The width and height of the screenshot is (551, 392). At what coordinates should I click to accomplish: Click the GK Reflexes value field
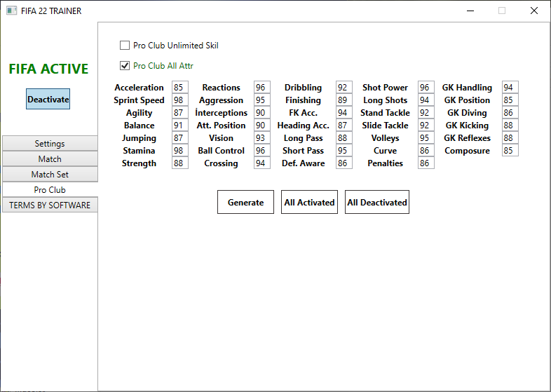[510, 138]
